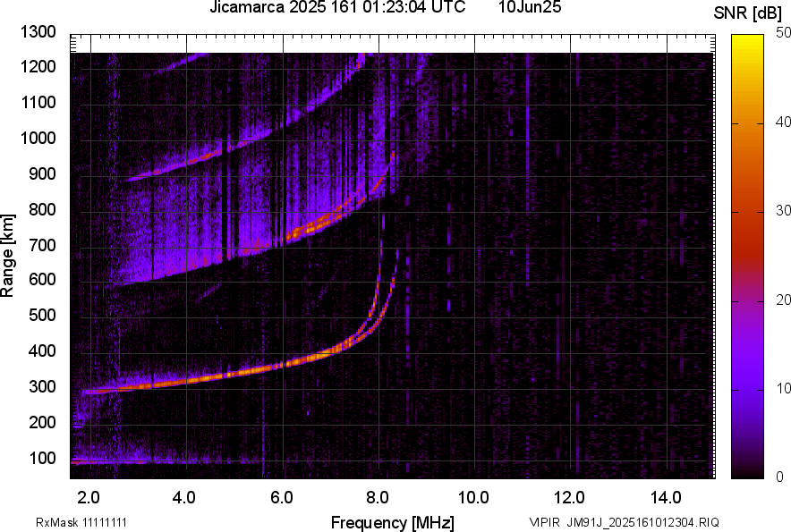Image resolution: width=791 pixels, height=532 pixels.
Task: Click the title text 'Jicamarca 2025 161 01:23:04 UTC'
Action: (x=337, y=7)
